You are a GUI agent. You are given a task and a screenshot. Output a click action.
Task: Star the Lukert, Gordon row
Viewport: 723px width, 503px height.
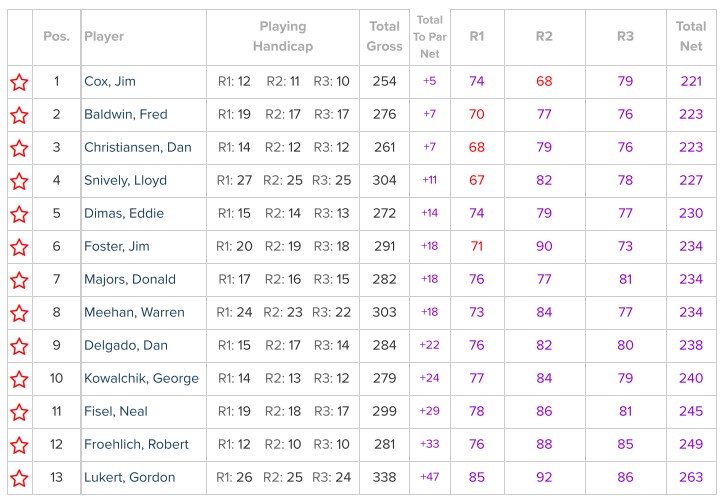point(19,478)
